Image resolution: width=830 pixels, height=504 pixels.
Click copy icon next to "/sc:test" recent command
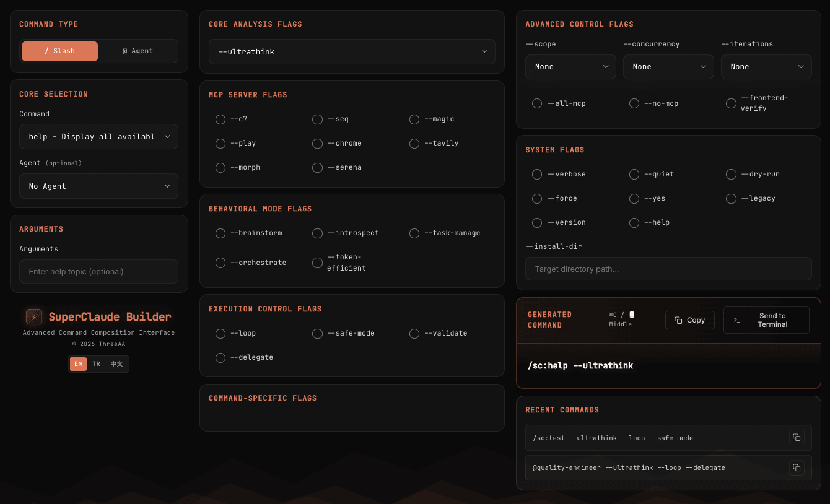797,437
